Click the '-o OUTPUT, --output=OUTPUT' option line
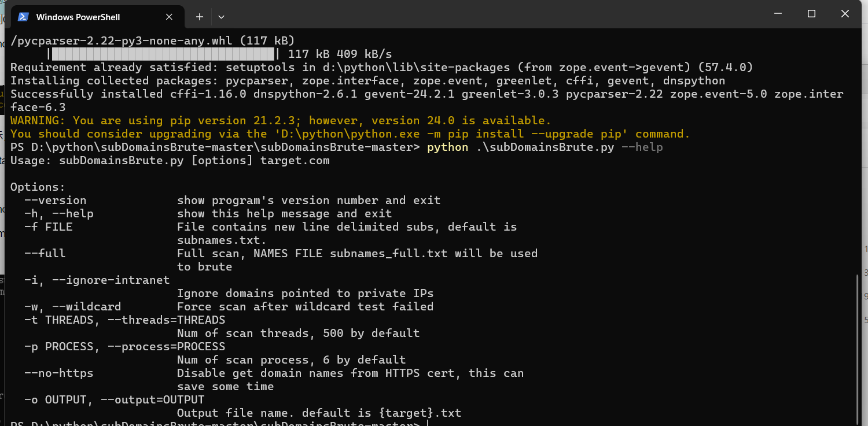 pyautogui.click(x=115, y=400)
